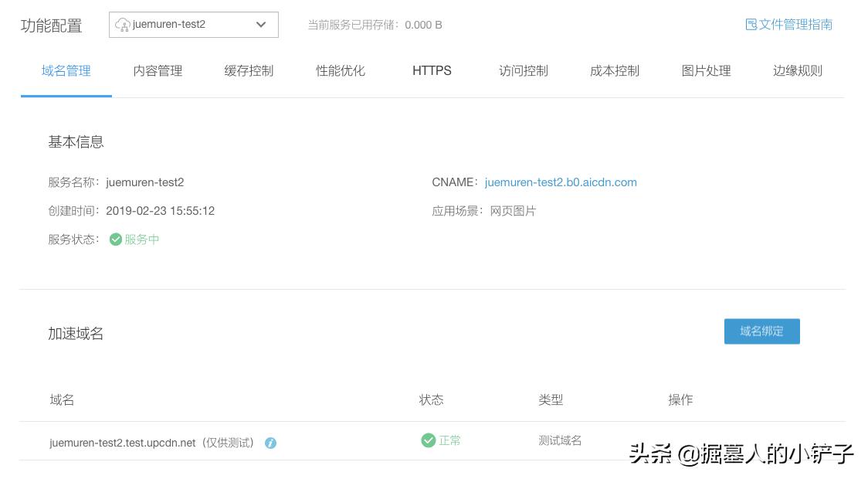Click the green check icon beside 服务中

tap(115, 239)
